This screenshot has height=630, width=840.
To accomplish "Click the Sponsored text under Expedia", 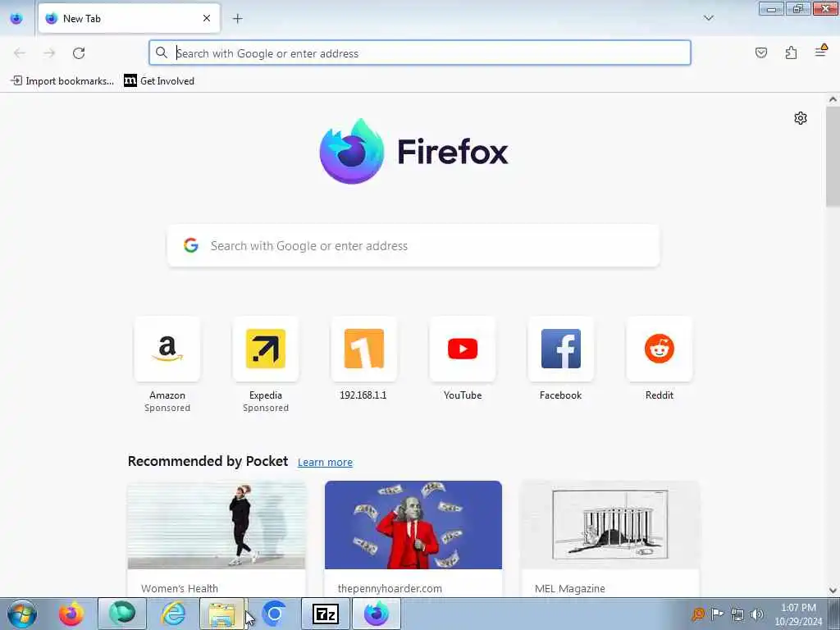I will pyautogui.click(x=266, y=408).
